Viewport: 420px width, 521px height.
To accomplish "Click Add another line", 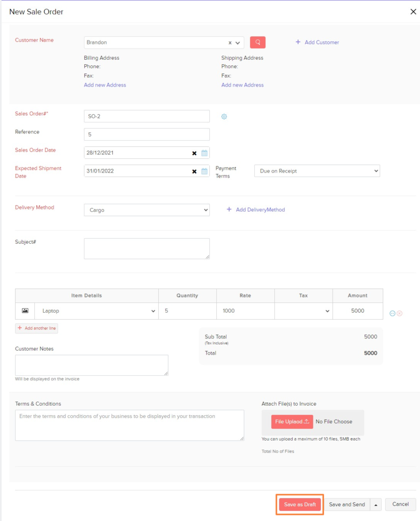I will (36, 328).
